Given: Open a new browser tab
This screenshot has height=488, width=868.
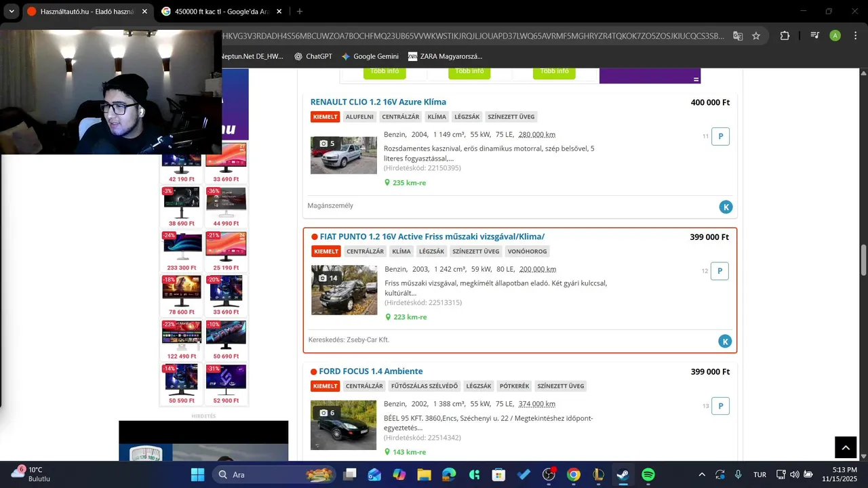Looking at the screenshot, I should [x=300, y=12].
